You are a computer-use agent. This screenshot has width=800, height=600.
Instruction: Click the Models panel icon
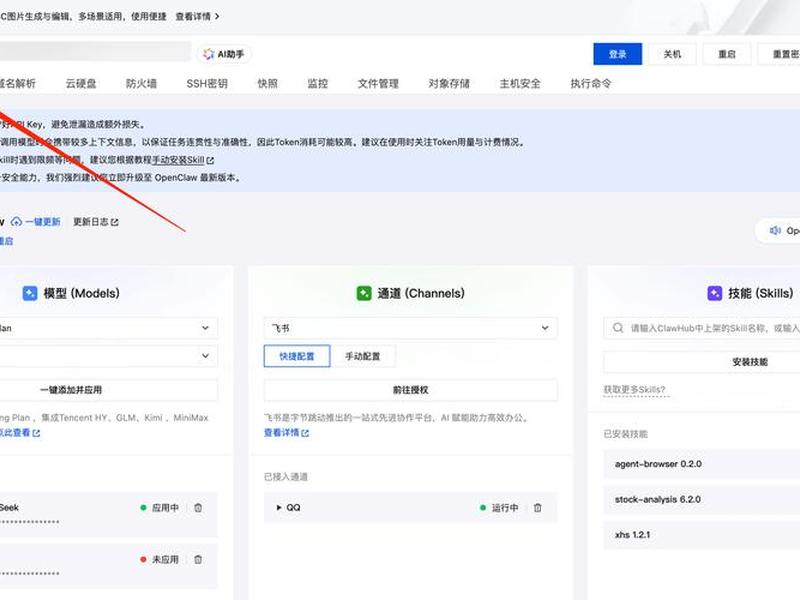30,293
